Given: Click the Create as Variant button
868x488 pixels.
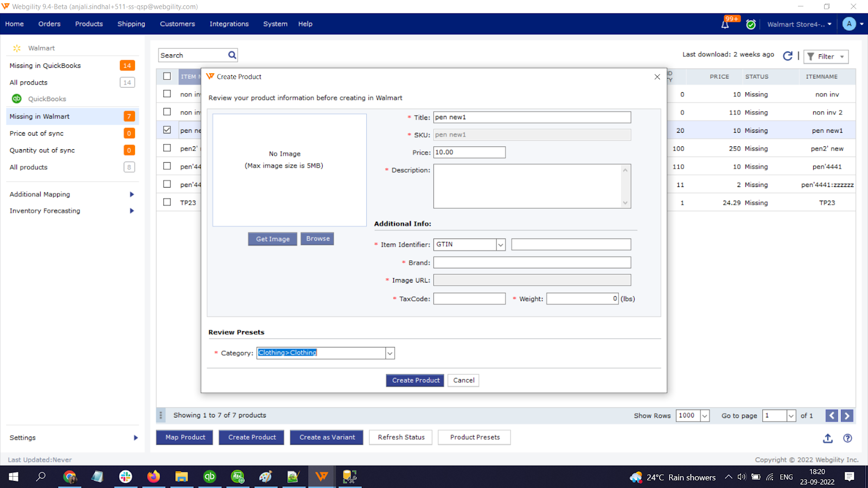Looking at the screenshot, I should [327, 437].
